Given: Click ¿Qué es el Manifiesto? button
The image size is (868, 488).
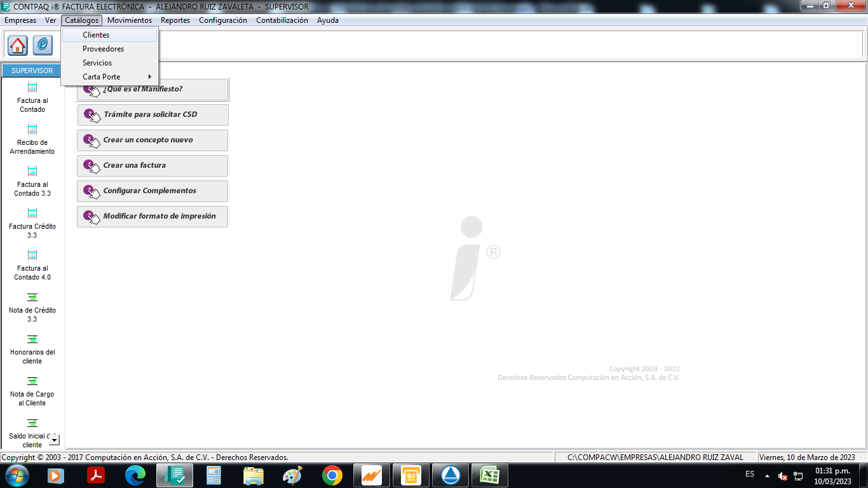Looking at the screenshot, I should (x=153, y=90).
